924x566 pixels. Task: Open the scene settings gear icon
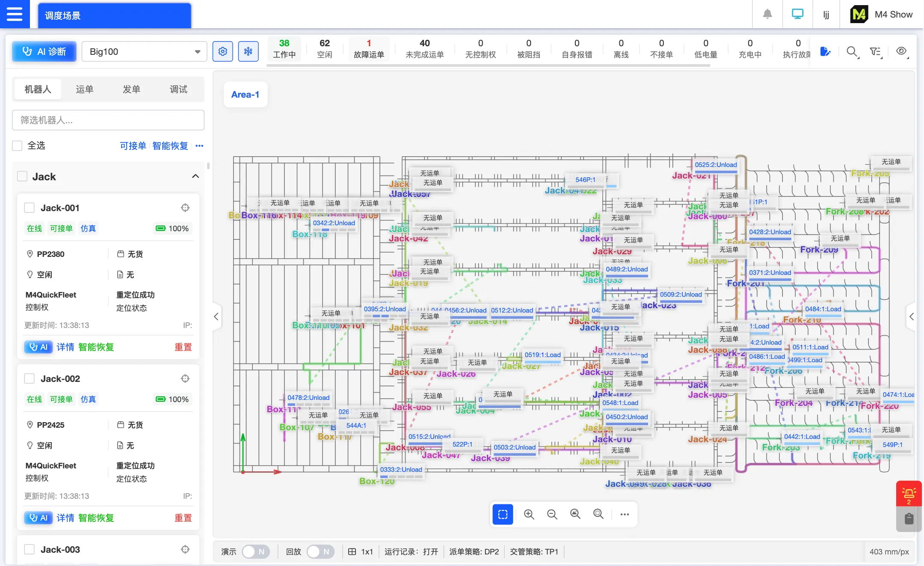pos(222,51)
